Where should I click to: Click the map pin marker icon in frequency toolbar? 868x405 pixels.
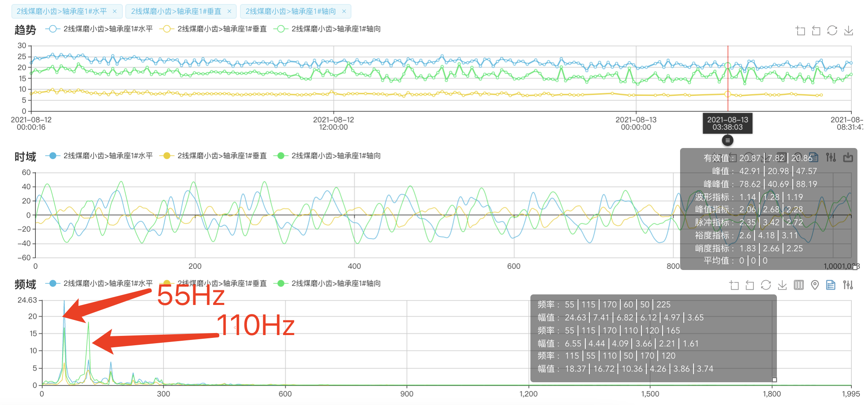point(815,285)
